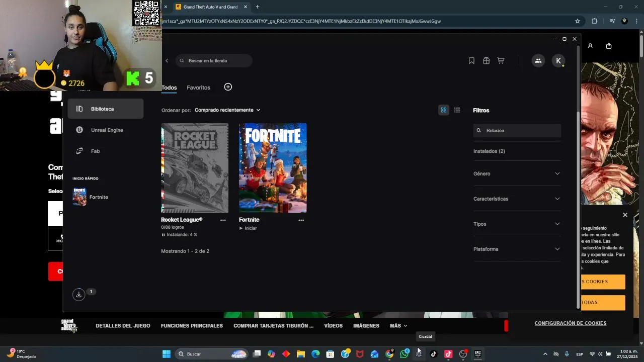Click the taskbar Buscar search box
The height and width of the screenshot is (362, 644).
(212, 354)
